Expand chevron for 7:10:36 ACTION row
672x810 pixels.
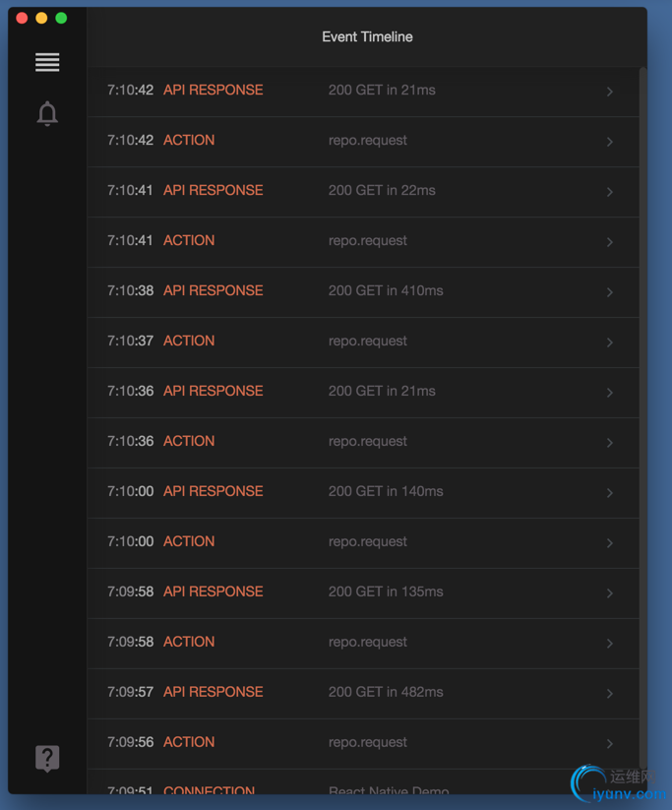(610, 442)
